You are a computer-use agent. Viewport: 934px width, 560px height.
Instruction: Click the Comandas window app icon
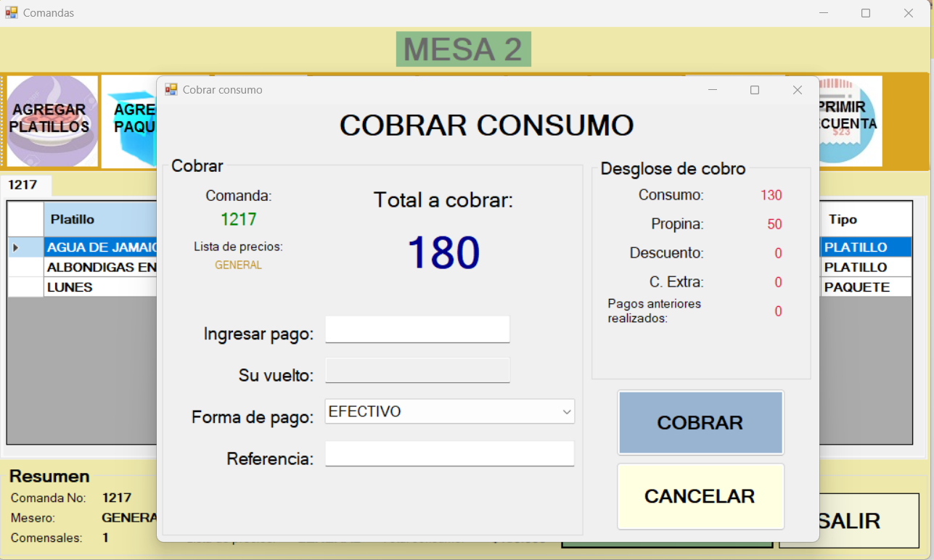[12, 13]
